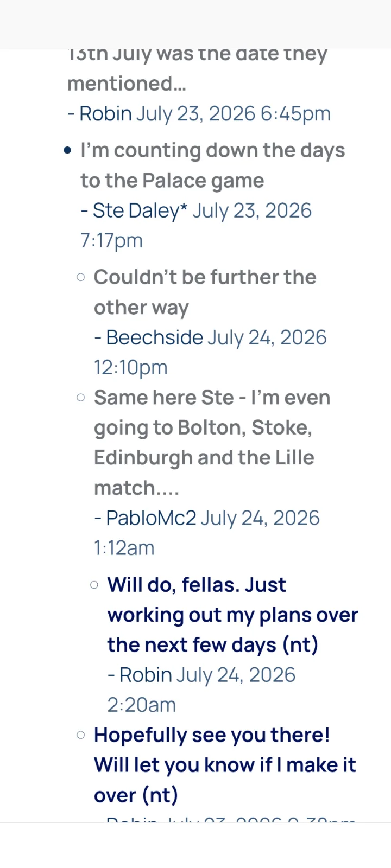The image size is (391, 868).
Task: Click the July 24, 2026 2:20am timestamp
Action: tap(201, 690)
